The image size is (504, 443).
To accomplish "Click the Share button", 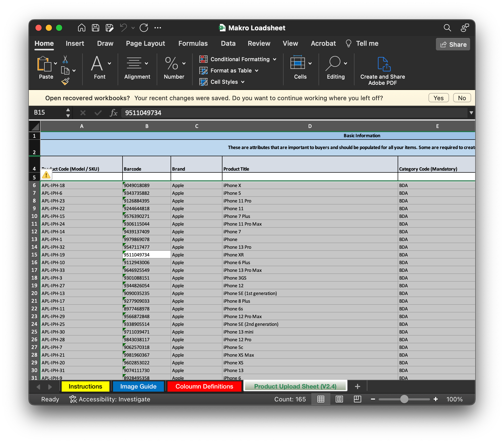I will point(453,44).
